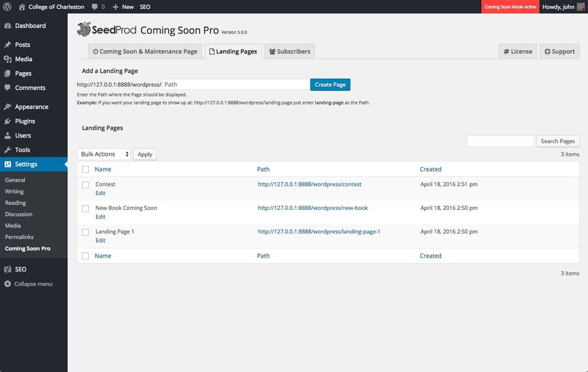Open Media settings submenu item
Image resolution: width=588 pixels, height=372 pixels.
coord(13,226)
